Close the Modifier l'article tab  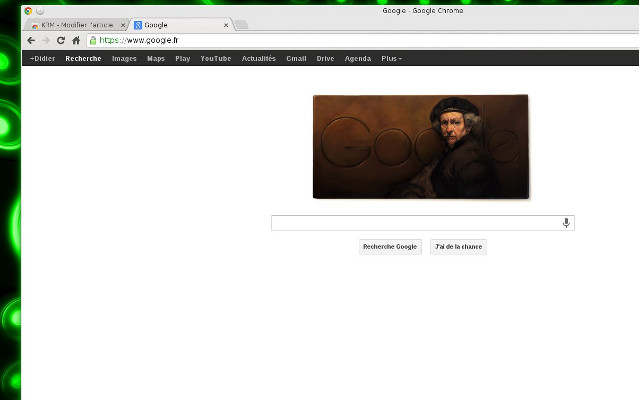[123, 25]
